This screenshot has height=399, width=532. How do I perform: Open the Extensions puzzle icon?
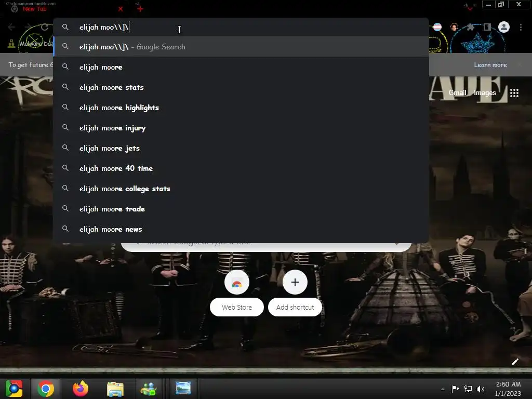click(471, 27)
